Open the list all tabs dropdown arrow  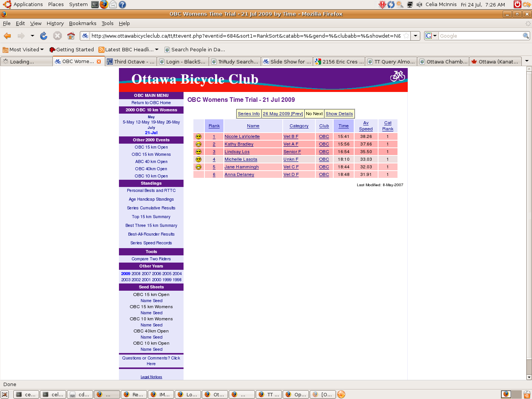point(527,61)
